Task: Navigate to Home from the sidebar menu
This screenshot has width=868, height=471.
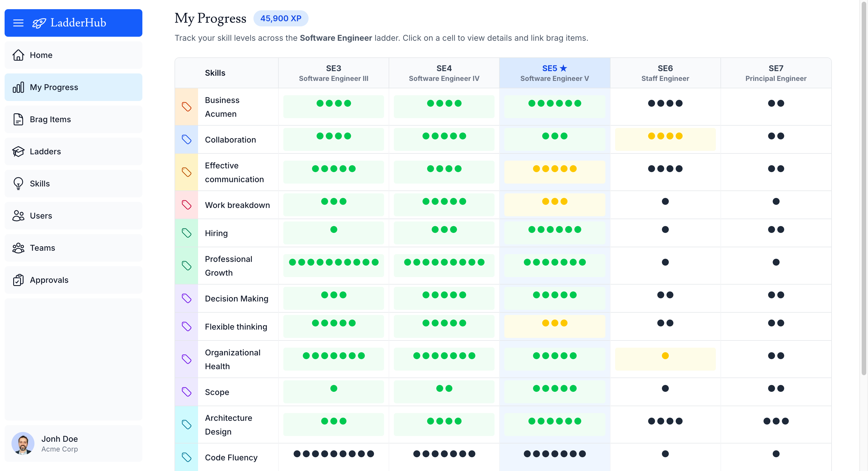Action: (x=40, y=55)
